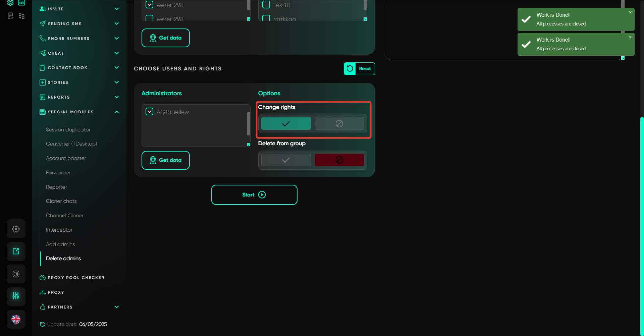Click the Reset button

tap(359, 69)
